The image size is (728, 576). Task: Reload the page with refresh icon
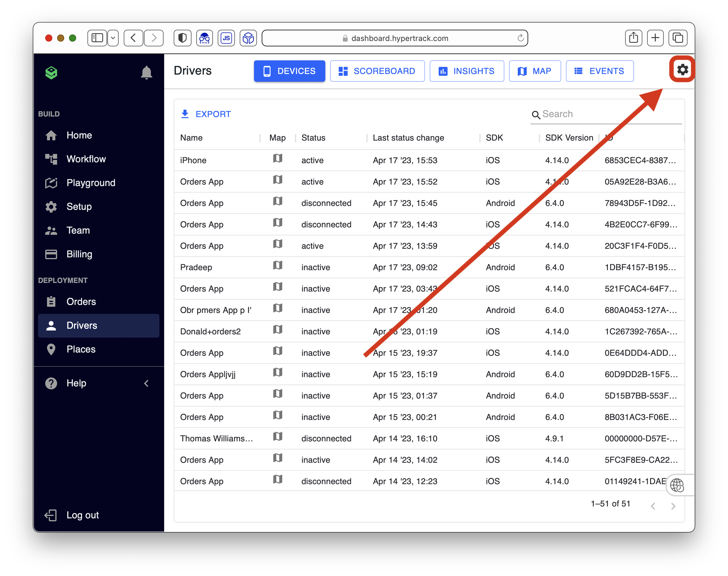(520, 38)
